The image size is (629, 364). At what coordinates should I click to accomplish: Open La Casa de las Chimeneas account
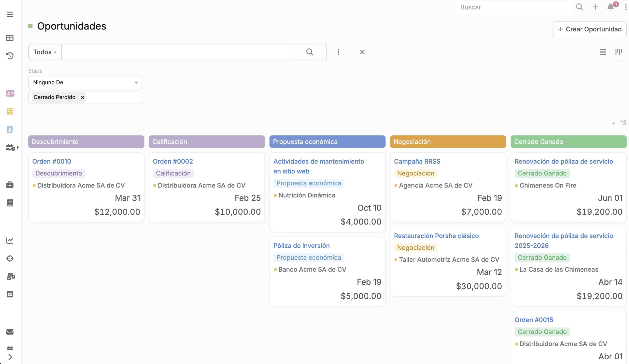559,269
